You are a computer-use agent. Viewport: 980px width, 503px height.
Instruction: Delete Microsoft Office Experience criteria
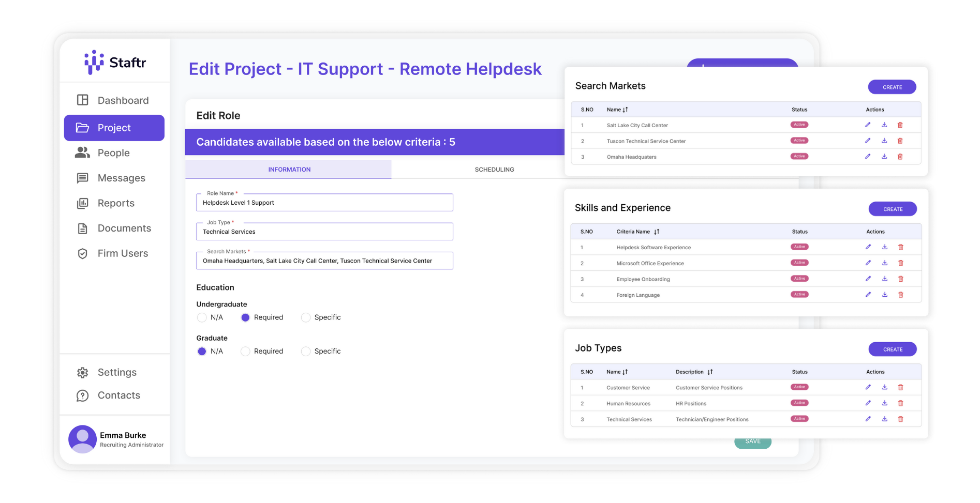[x=901, y=263]
